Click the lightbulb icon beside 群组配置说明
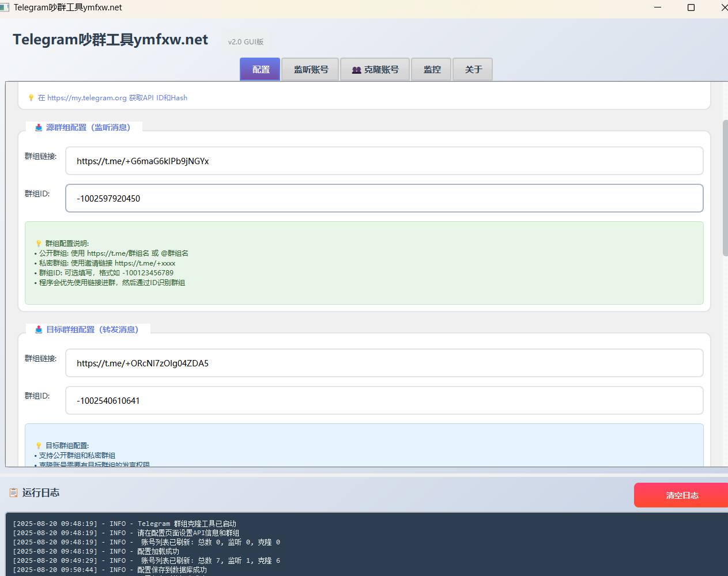728x576 pixels. [39, 244]
